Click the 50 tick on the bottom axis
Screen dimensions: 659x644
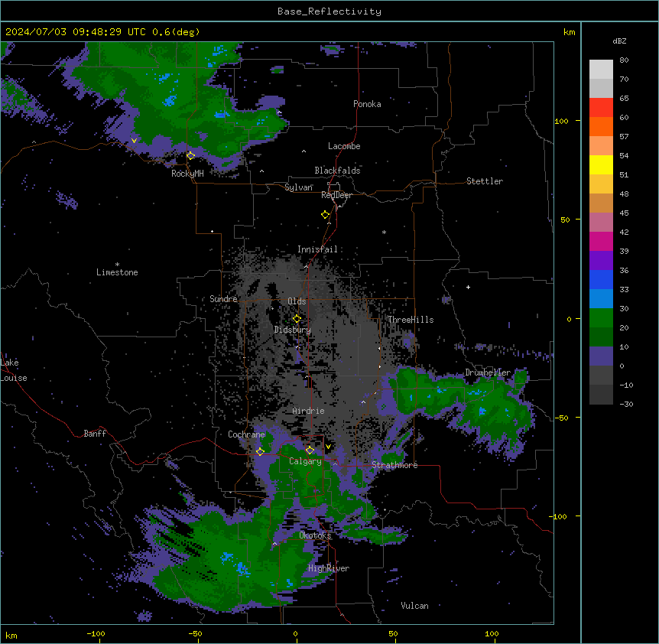394,633
